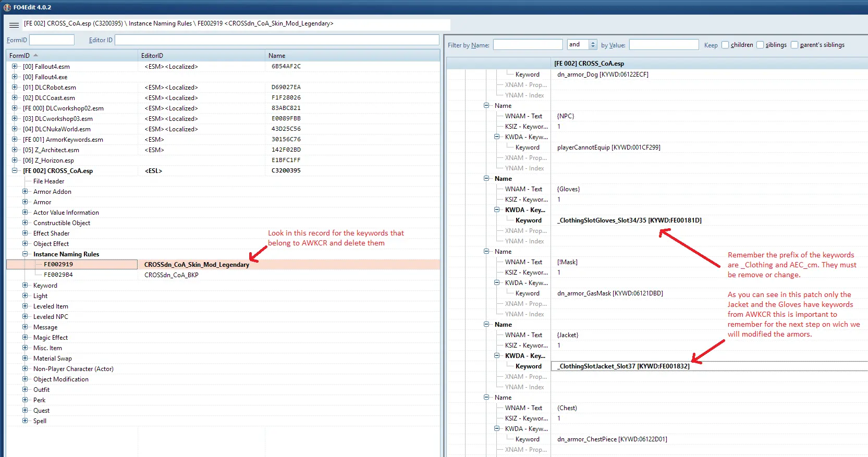Collapse [FE 002] CROSS_CoA.esp node
868x457 pixels.
(x=15, y=170)
